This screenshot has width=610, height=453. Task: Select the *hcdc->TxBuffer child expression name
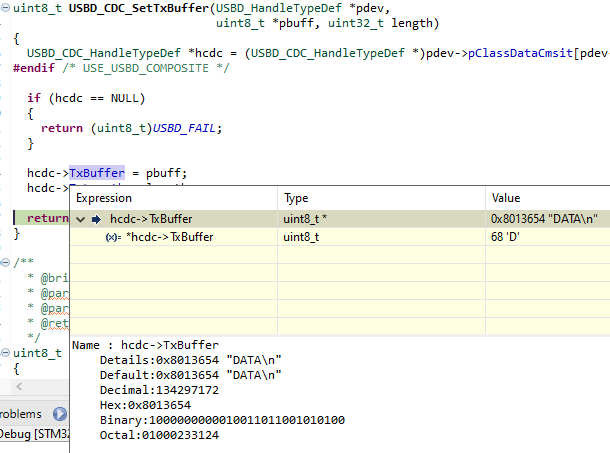pos(169,237)
